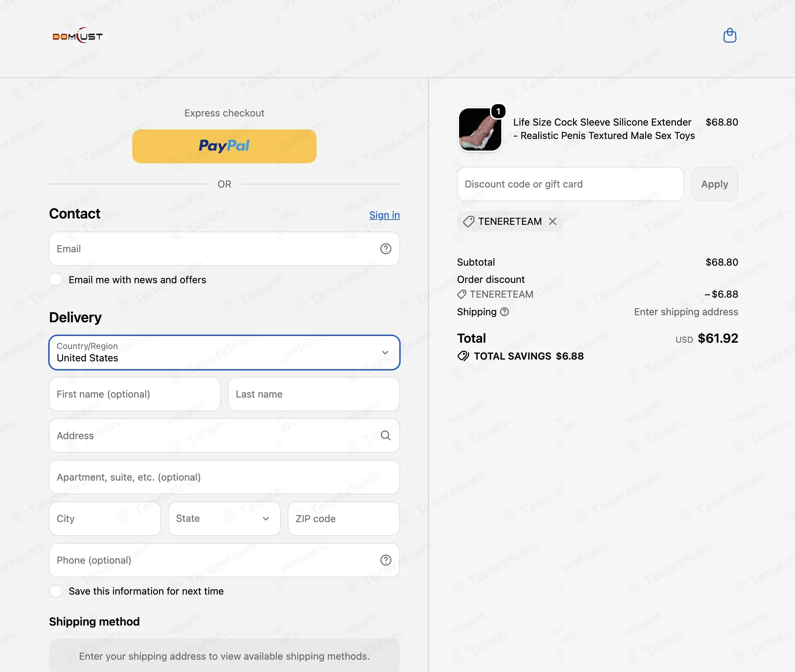This screenshot has height=672, width=795.
Task: Click into the Address field
Action: [224, 436]
